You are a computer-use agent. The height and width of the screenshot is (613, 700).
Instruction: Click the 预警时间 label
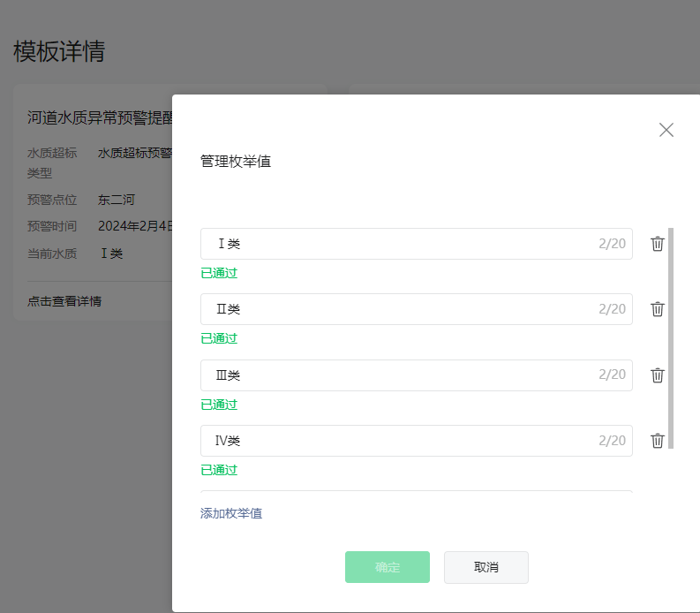(x=52, y=226)
